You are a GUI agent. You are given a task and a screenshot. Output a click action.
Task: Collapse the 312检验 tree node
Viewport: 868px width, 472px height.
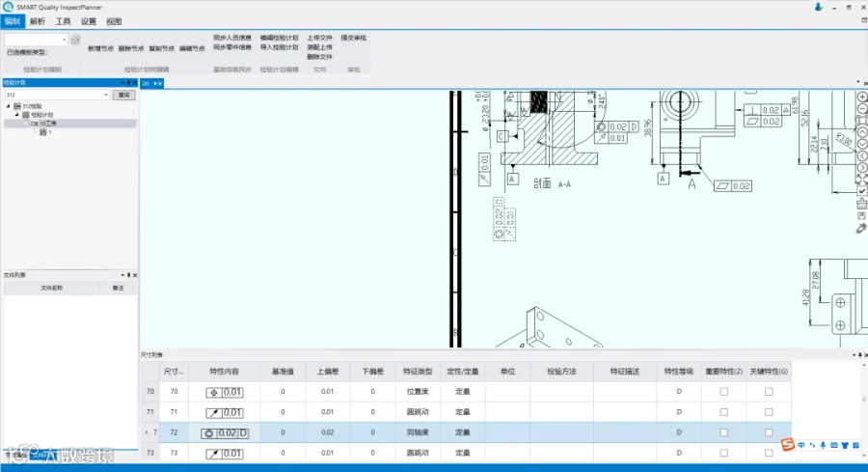click(x=9, y=106)
